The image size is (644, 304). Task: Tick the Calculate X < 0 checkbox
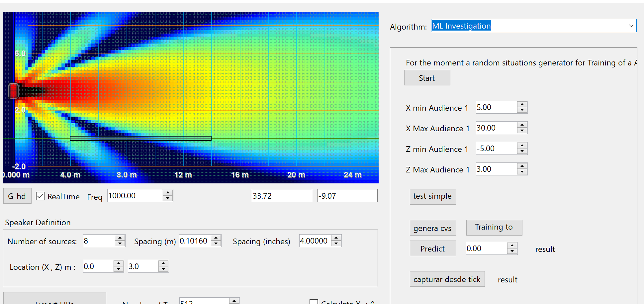314,302
